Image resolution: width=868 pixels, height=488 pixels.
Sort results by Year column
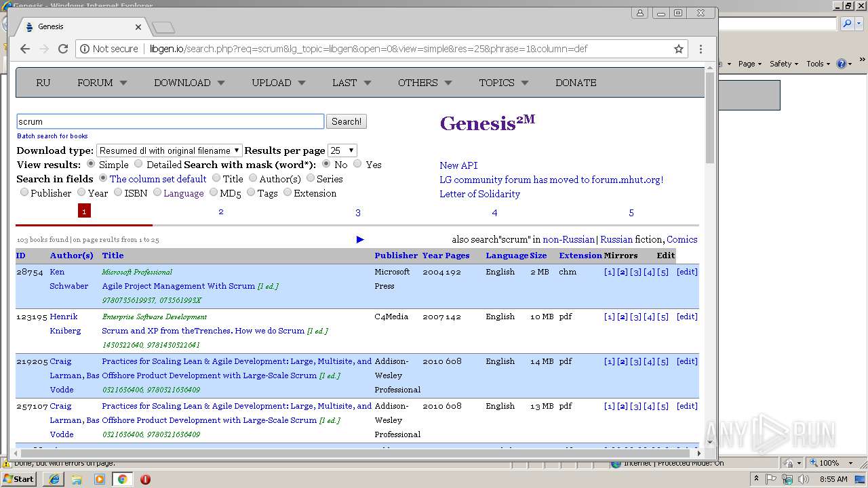click(x=432, y=256)
